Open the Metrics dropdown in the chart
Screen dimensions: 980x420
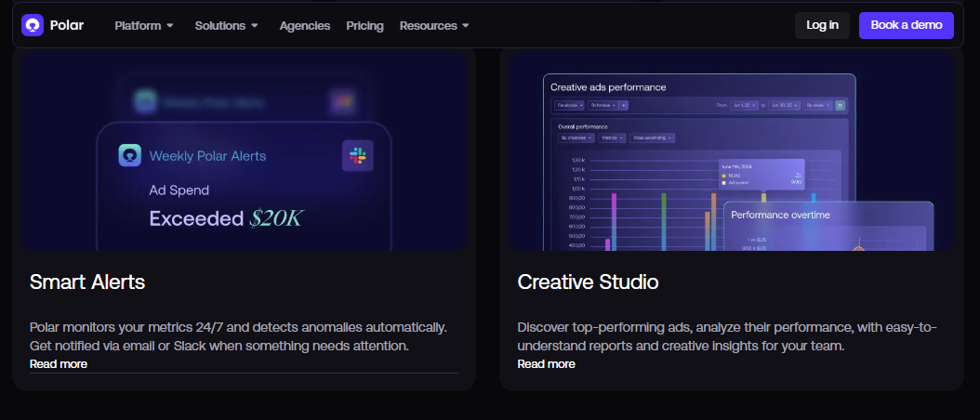point(612,138)
